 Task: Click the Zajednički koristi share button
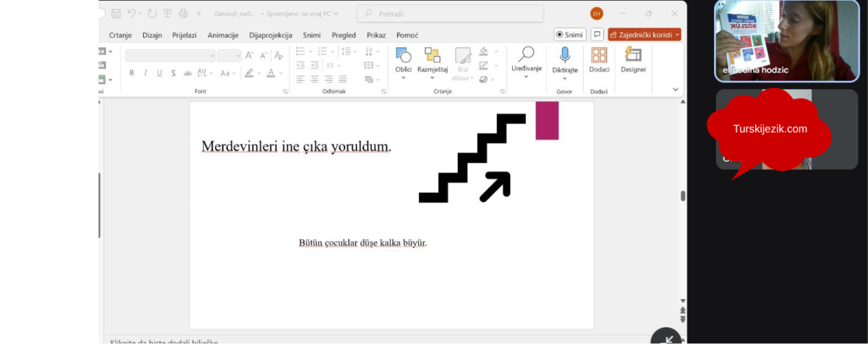(644, 35)
